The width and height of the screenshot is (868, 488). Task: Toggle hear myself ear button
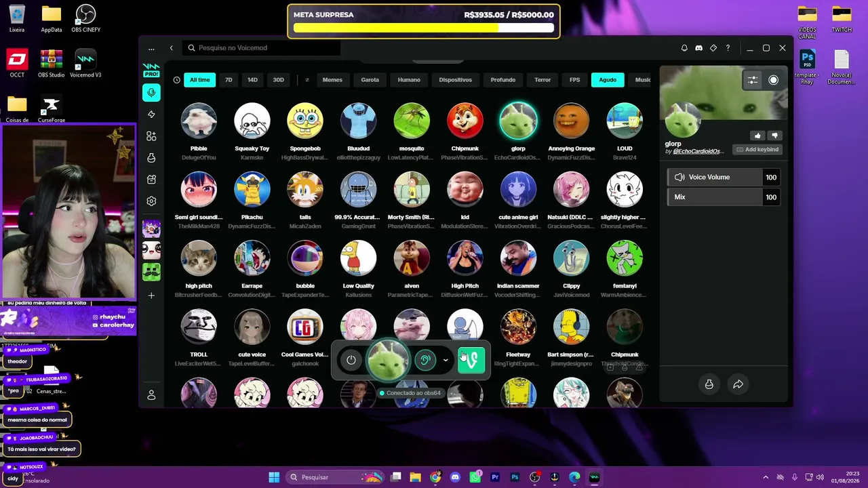[x=425, y=360]
